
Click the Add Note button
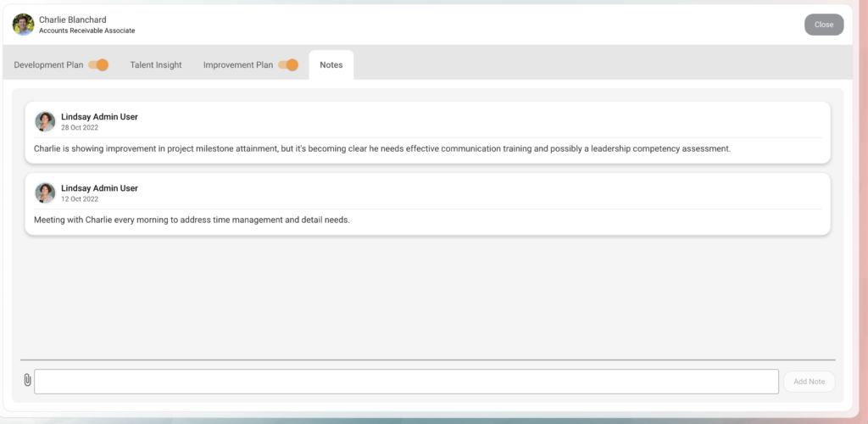pyautogui.click(x=810, y=382)
